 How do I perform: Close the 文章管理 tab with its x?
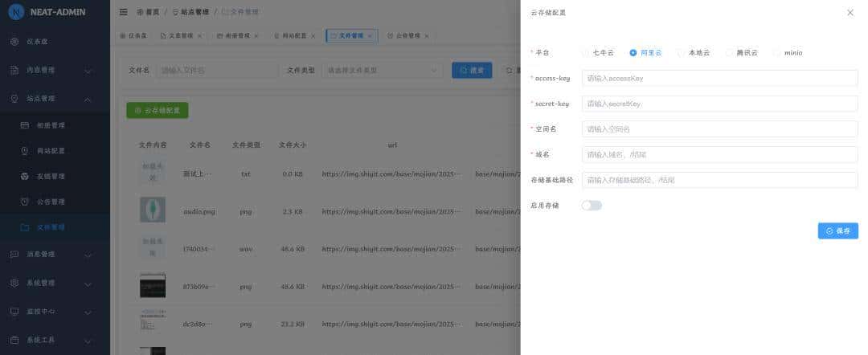coord(200,36)
